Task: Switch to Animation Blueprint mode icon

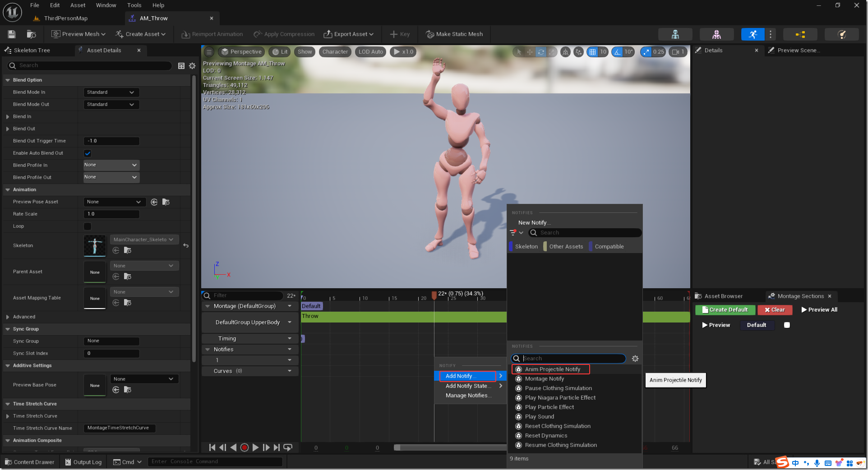Action: point(800,34)
